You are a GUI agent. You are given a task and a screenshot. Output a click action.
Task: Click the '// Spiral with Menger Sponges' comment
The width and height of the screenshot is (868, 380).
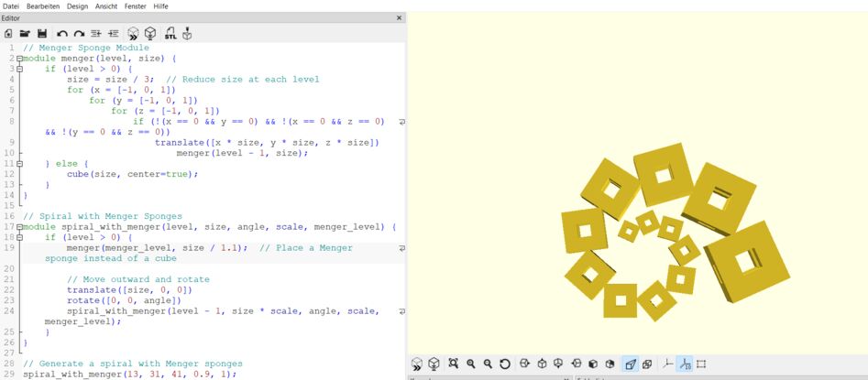103,216
